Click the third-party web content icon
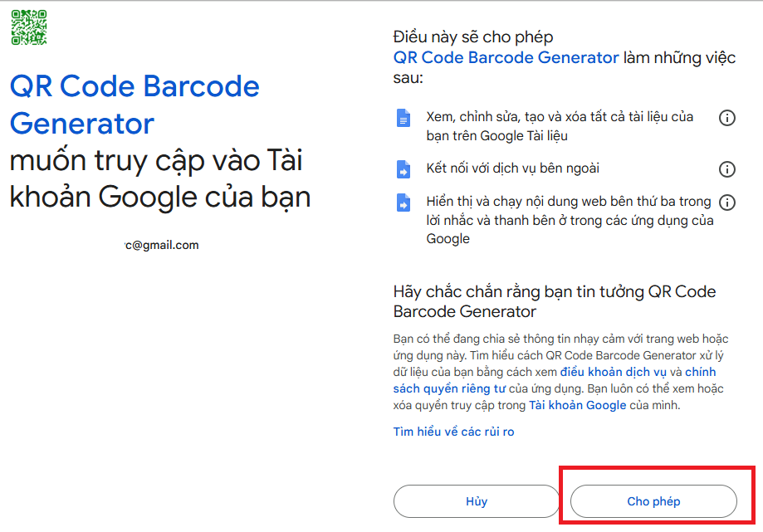The height and width of the screenshot is (532, 763). point(404,203)
